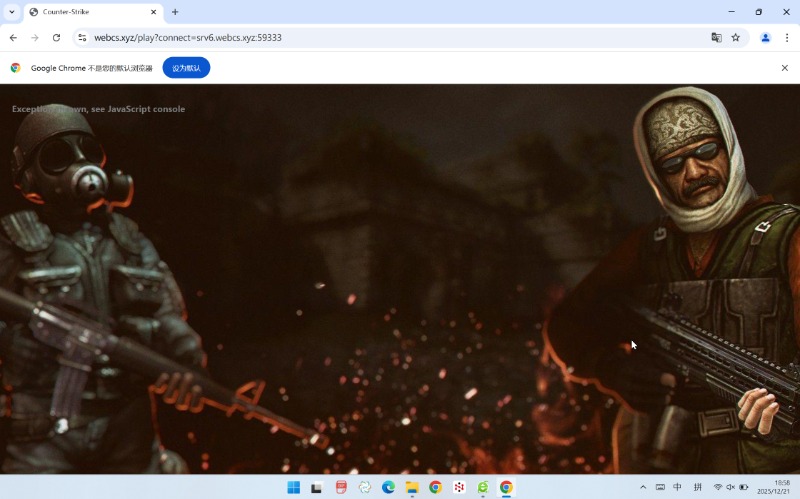Open the red dotted app icon on taskbar
The width and height of the screenshot is (800, 499).
(x=459, y=487)
